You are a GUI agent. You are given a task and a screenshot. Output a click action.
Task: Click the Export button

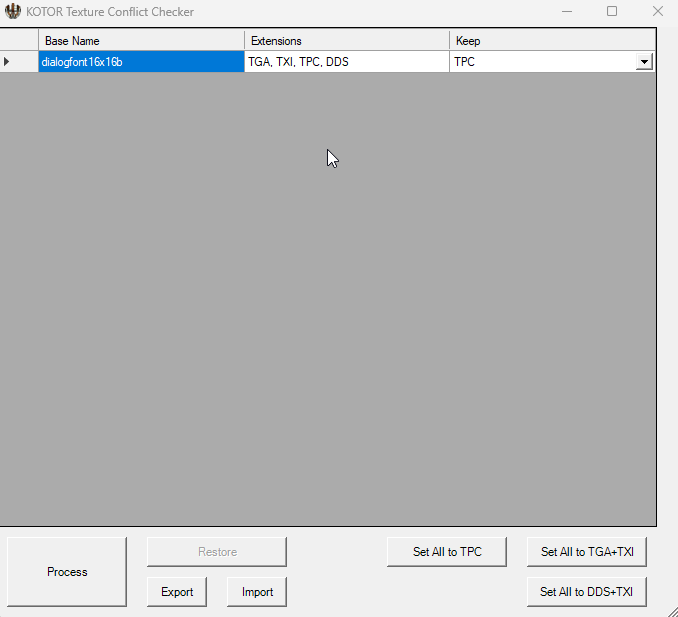[x=177, y=591]
